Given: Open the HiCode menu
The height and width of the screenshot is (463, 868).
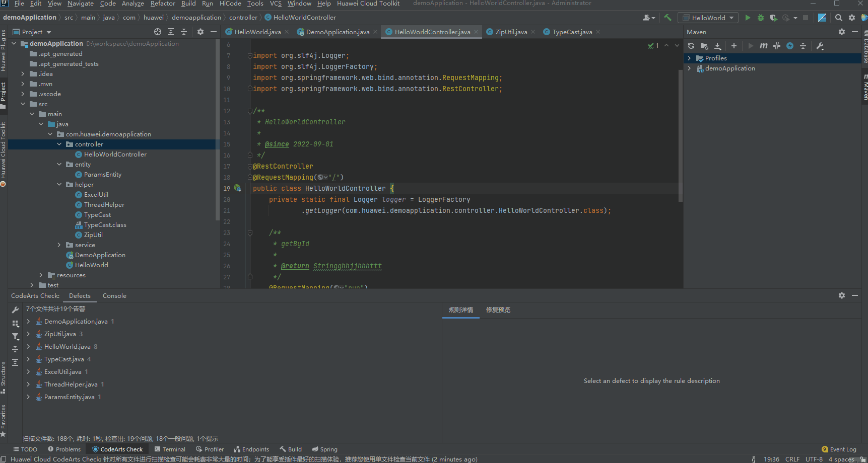Looking at the screenshot, I should pyautogui.click(x=230, y=4).
